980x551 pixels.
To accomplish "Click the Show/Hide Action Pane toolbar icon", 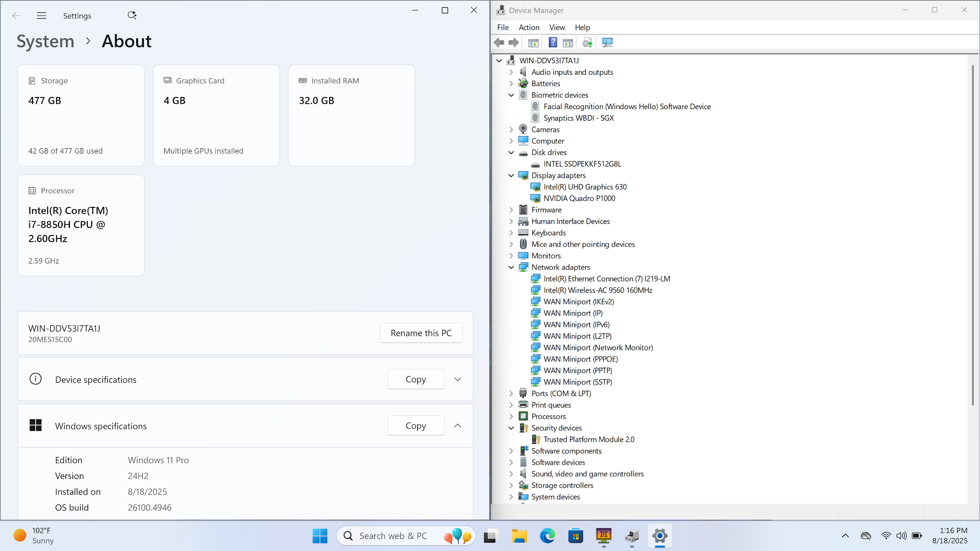I will pos(568,43).
